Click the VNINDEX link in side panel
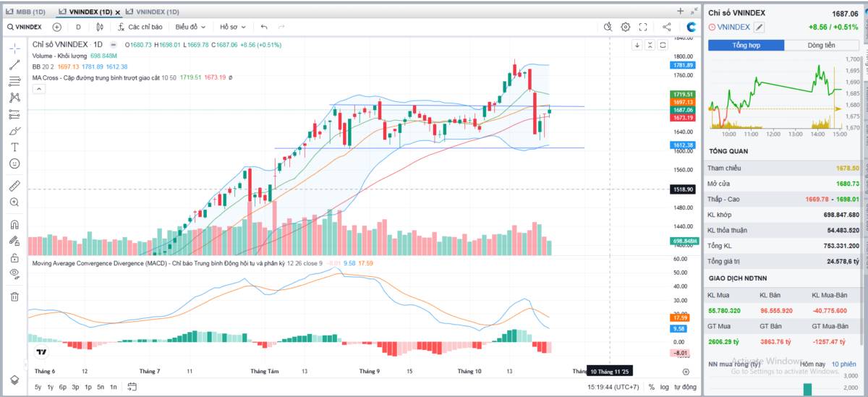The height and width of the screenshot is (397, 868). tap(733, 27)
